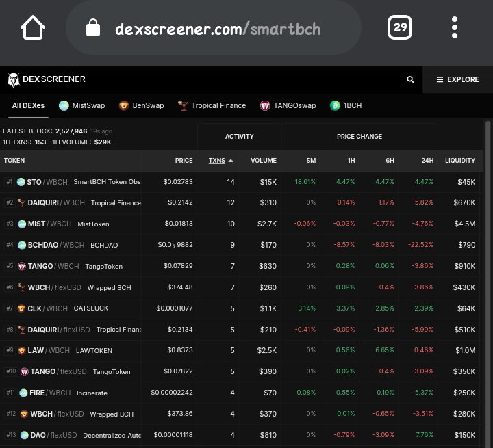Screen dimensions: 493x448
Task: Click the BCHDAO row icon
Action: (x=22, y=245)
